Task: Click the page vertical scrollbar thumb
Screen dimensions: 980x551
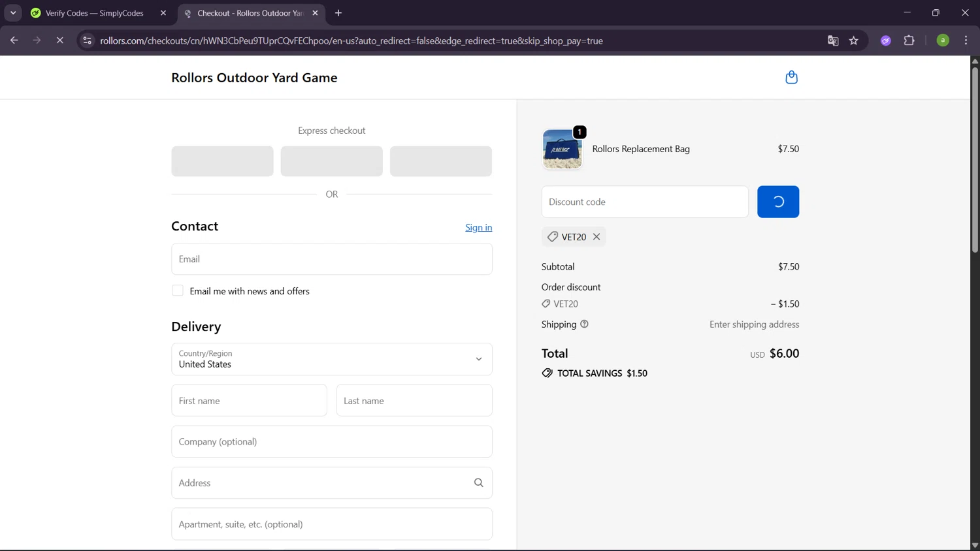Action: tap(975, 160)
